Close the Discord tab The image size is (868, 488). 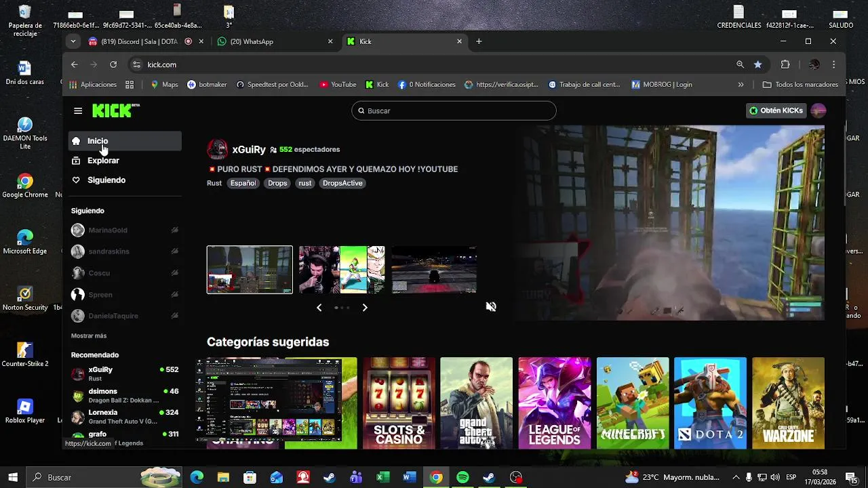pos(201,41)
